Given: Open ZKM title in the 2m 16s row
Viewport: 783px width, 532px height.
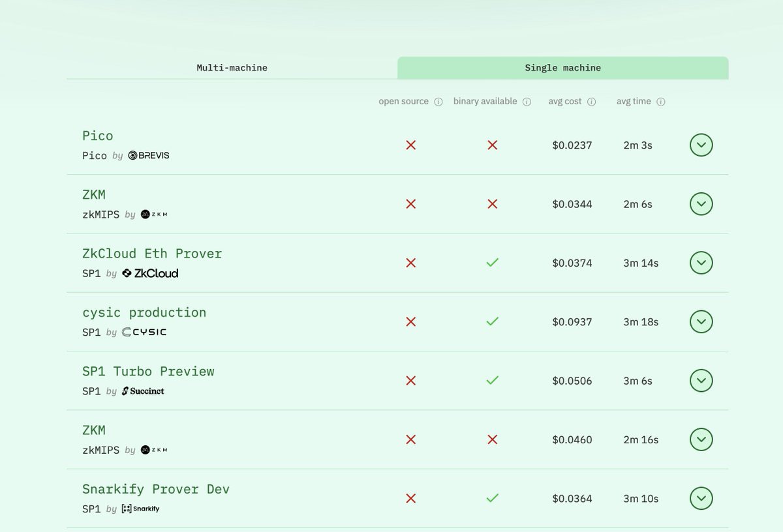Looking at the screenshot, I should pos(94,430).
